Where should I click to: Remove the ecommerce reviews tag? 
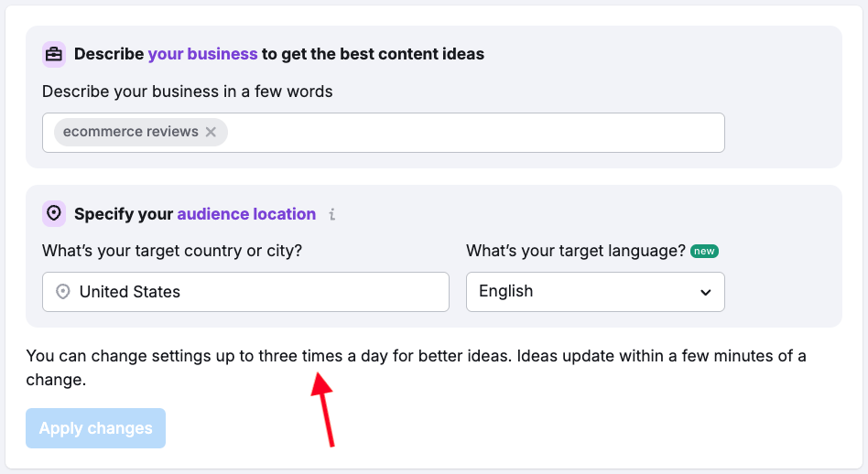coord(211,132)
